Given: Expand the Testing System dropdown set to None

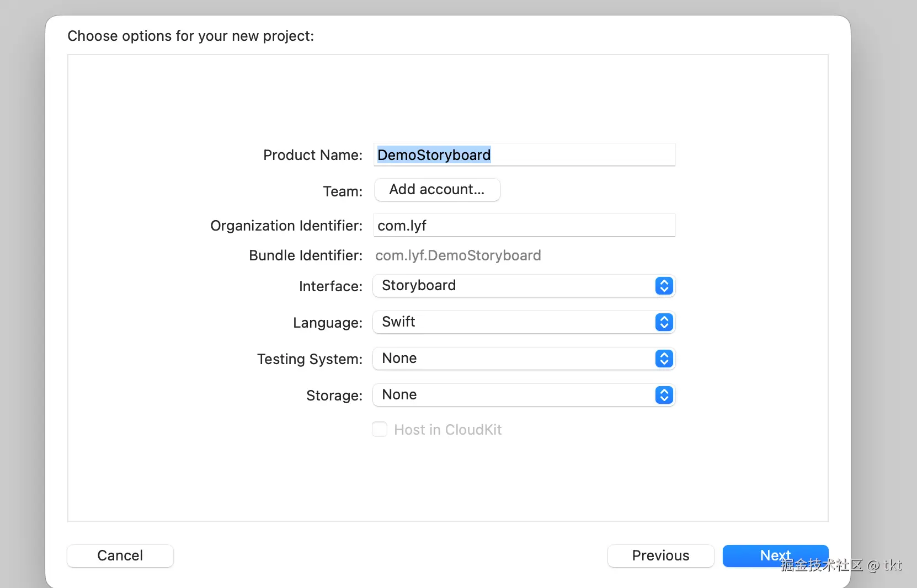Looking at the screenshot, I should [513, 359].
